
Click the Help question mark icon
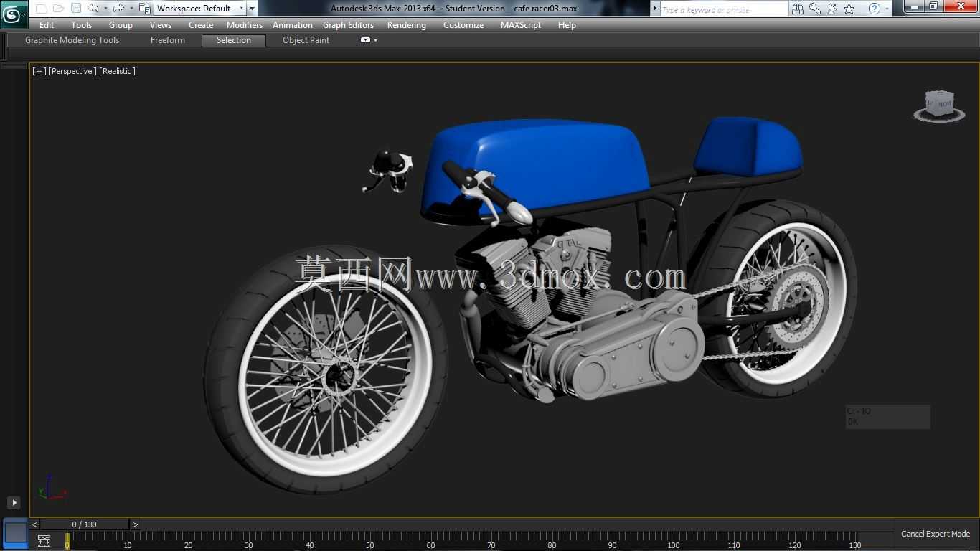click(874, 9)
